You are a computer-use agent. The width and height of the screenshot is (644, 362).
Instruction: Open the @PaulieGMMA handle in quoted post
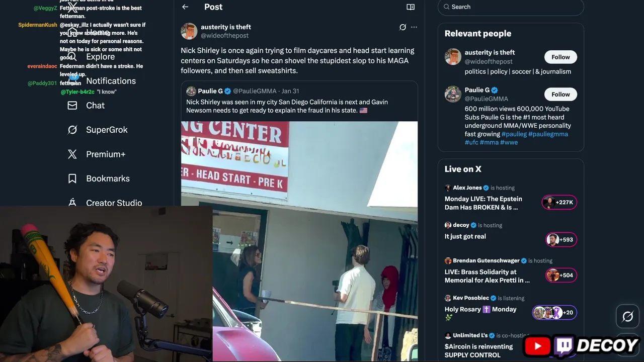coord(255,91)
